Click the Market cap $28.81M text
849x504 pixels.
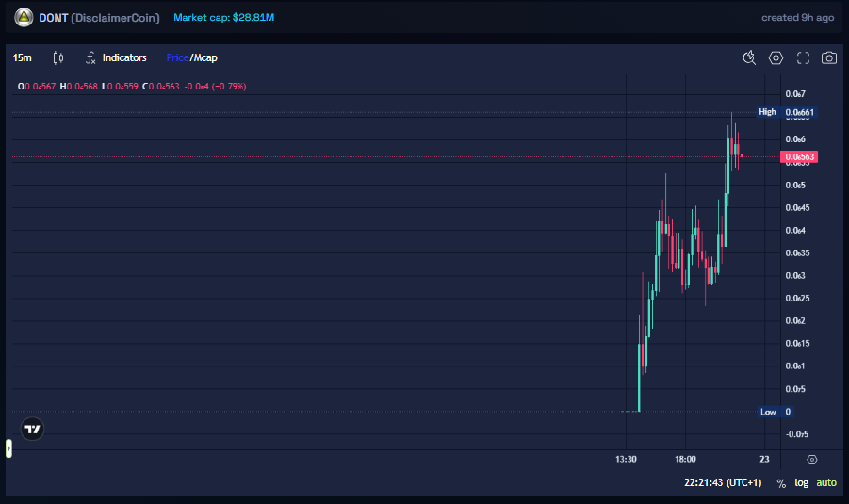(223, 17)
